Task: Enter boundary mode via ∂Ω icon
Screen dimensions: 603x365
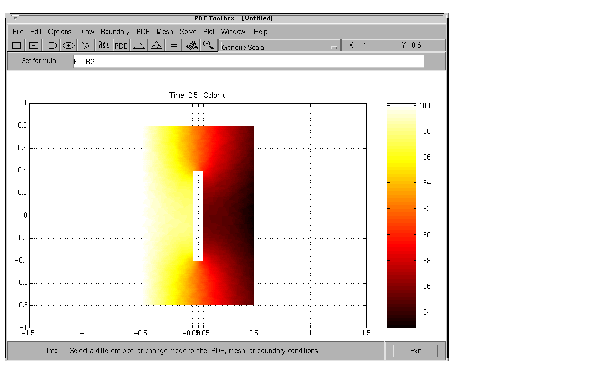Action: [x=103, y=45]
